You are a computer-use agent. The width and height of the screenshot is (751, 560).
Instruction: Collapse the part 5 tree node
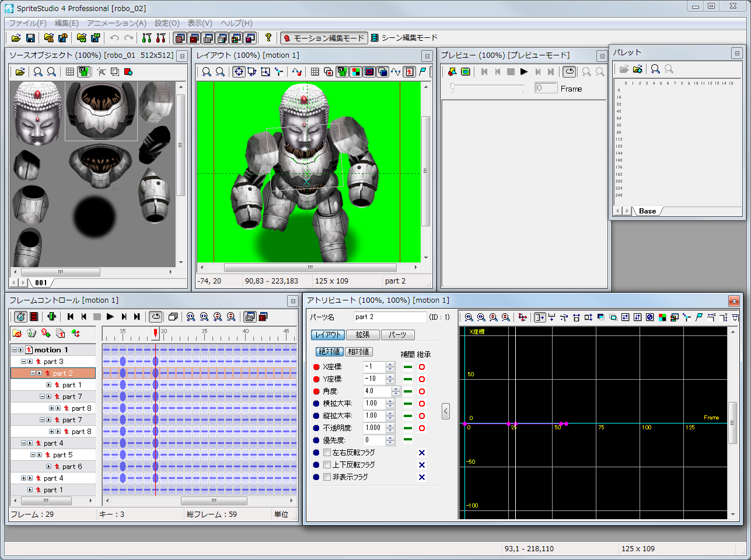(x=33, y=455)
